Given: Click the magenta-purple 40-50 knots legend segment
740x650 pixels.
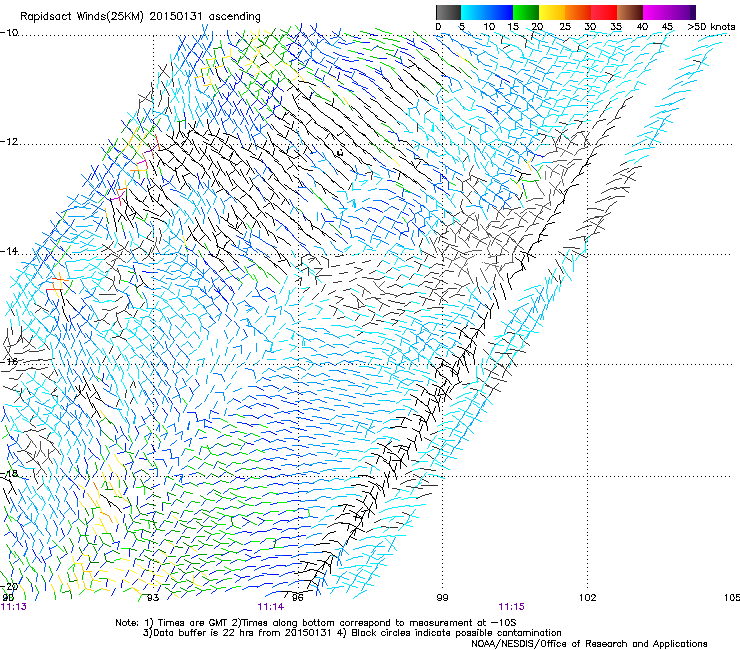Looking at the screenshot, I should [669, 12].
